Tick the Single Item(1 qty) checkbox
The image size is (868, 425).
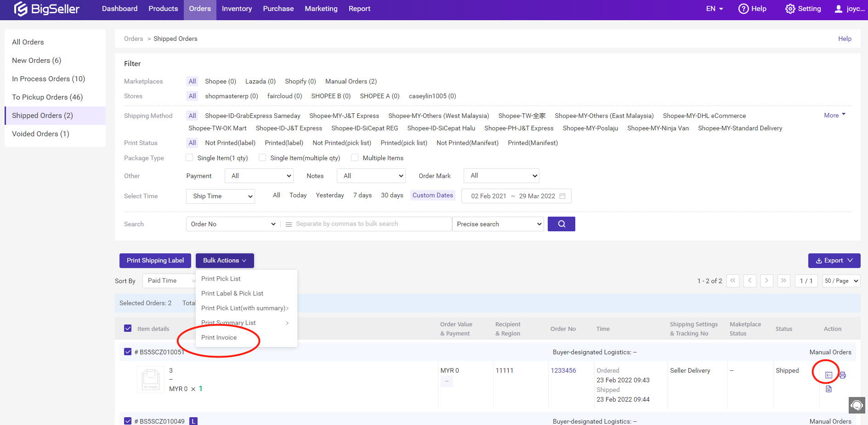tap(189, 158)
